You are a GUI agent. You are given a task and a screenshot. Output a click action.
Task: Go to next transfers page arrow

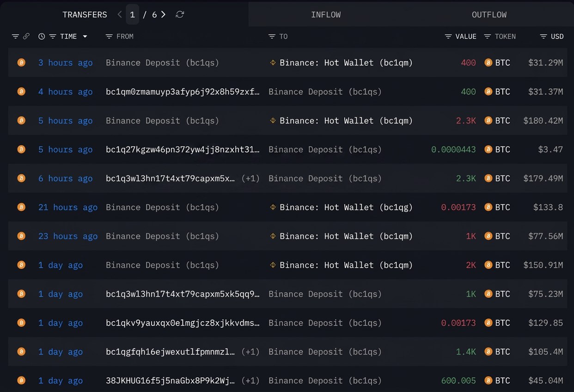click(164, 14)
